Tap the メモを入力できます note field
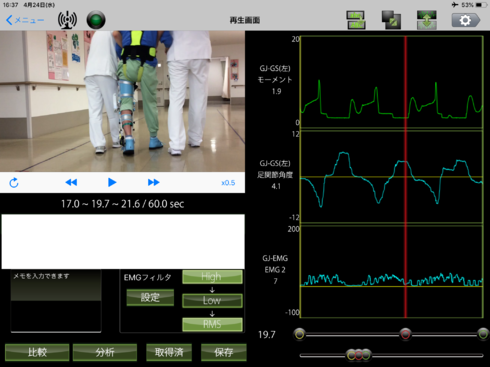 pos(56,301)
